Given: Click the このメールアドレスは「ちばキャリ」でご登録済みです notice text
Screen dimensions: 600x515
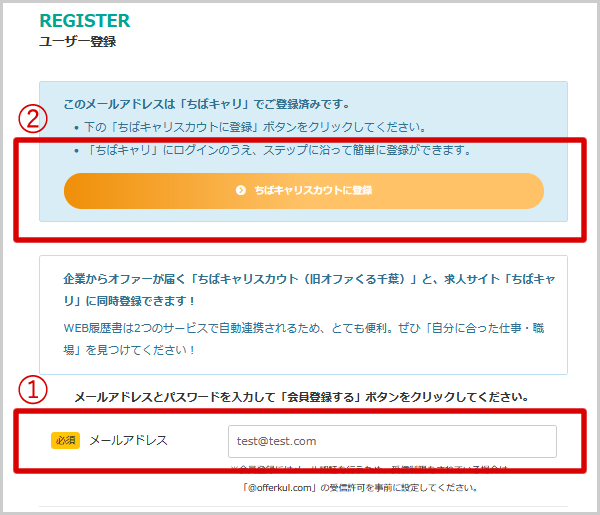Looking at the screenshot, I should (x=206, y=104).
